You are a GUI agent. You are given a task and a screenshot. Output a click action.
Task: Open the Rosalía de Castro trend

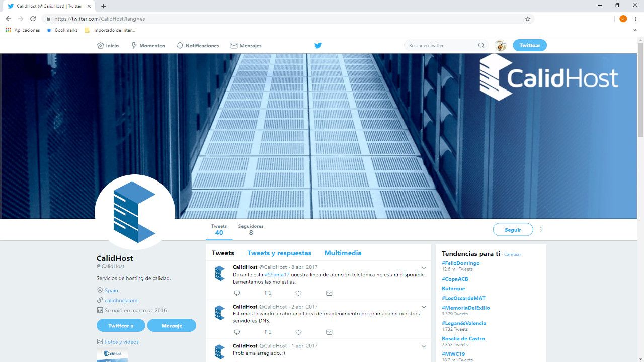tap(463, 339)
